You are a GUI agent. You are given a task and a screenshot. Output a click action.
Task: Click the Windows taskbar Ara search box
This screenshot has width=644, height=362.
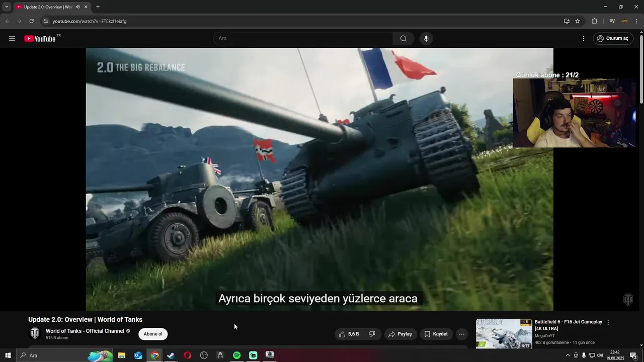click(64, 355)
